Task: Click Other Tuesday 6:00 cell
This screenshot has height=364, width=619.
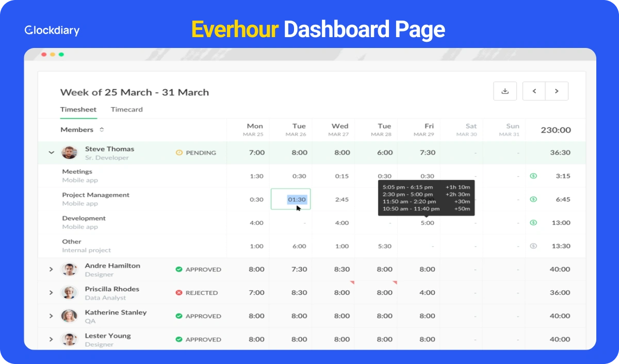Action: click(x=299, y=246)
